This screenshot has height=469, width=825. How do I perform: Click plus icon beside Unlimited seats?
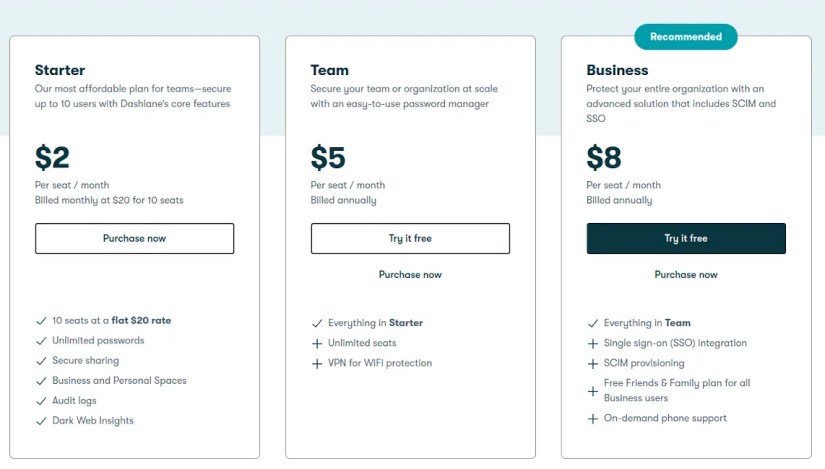click(317, 343)
